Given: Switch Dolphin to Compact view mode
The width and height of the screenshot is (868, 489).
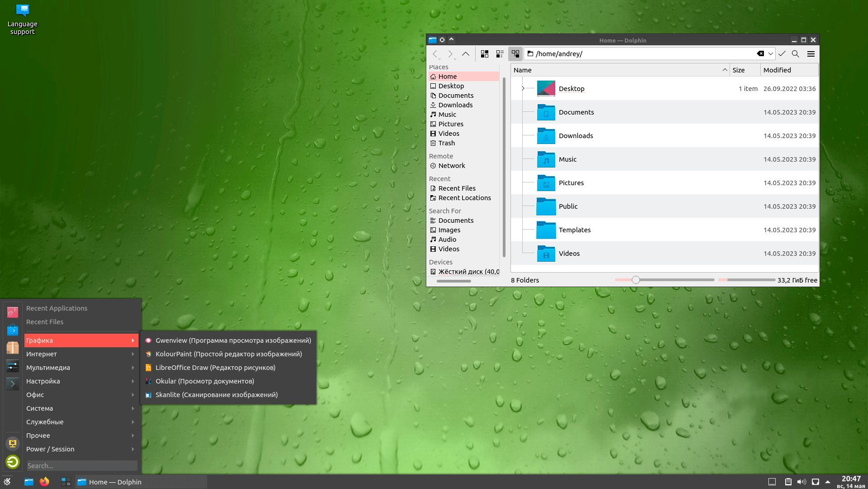Looking at the screenshot, I should (500, 54).
